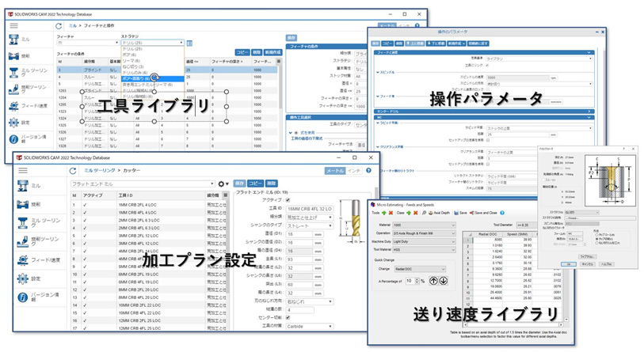644x352 pixels.
Task: Click the icon right of ストラテジ dropdown
Action: point(189,43)
